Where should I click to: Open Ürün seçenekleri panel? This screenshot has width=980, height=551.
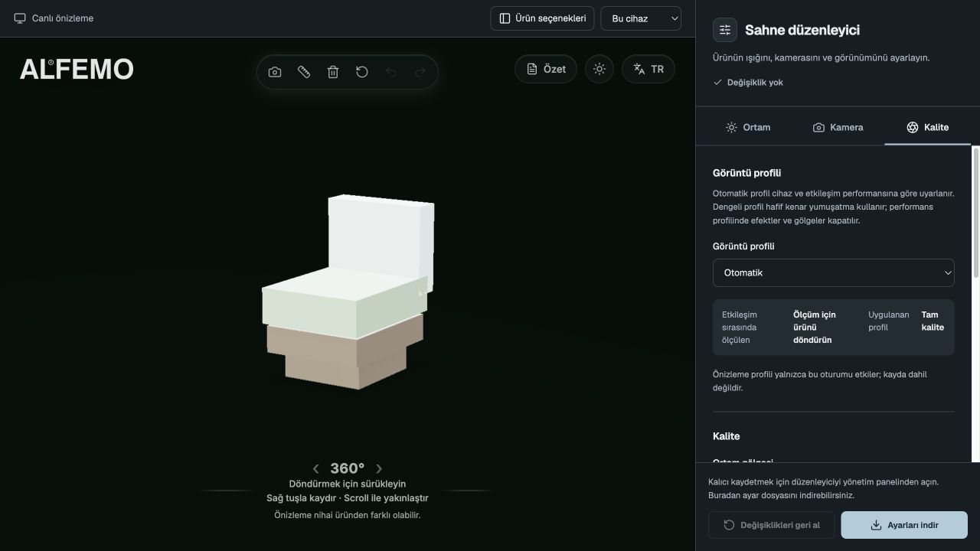tap(543, 18)
